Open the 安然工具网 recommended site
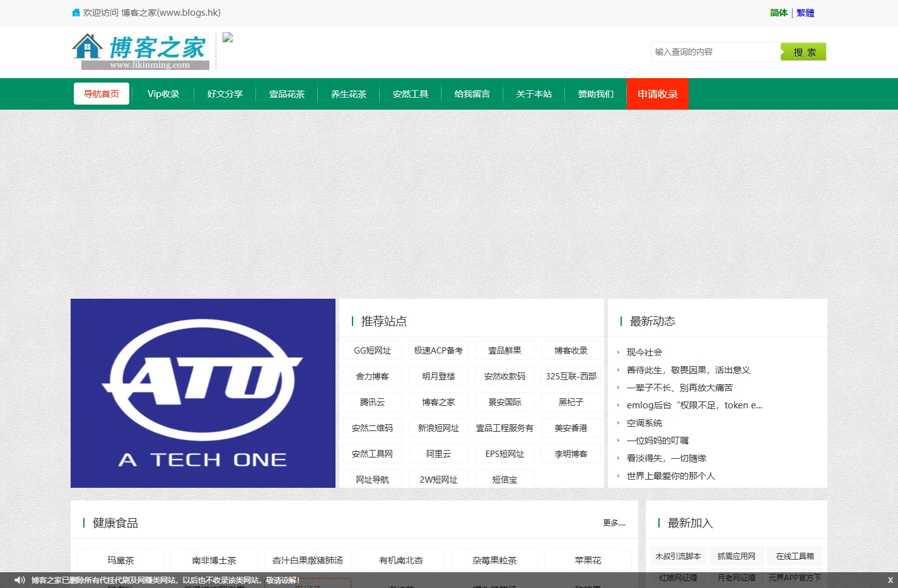The width and height of the screenshot is (898, 588). [x=373, y=454]
